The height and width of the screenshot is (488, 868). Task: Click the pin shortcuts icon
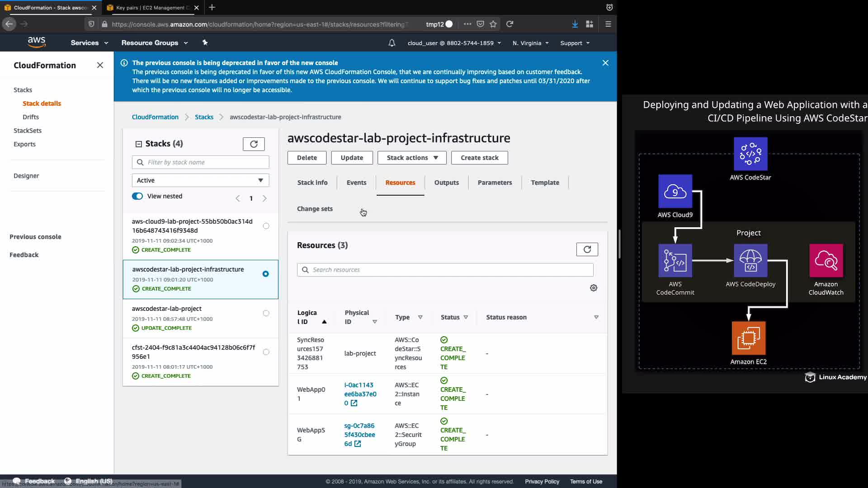tap(205, 42)
